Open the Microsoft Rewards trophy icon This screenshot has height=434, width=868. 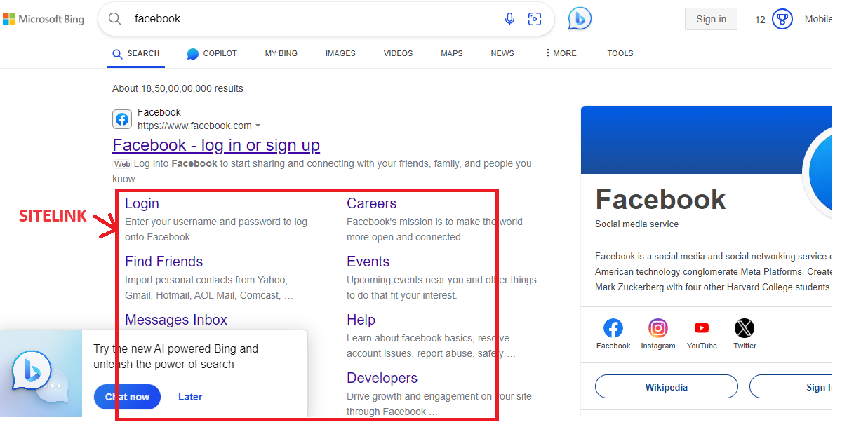point(782,19)
